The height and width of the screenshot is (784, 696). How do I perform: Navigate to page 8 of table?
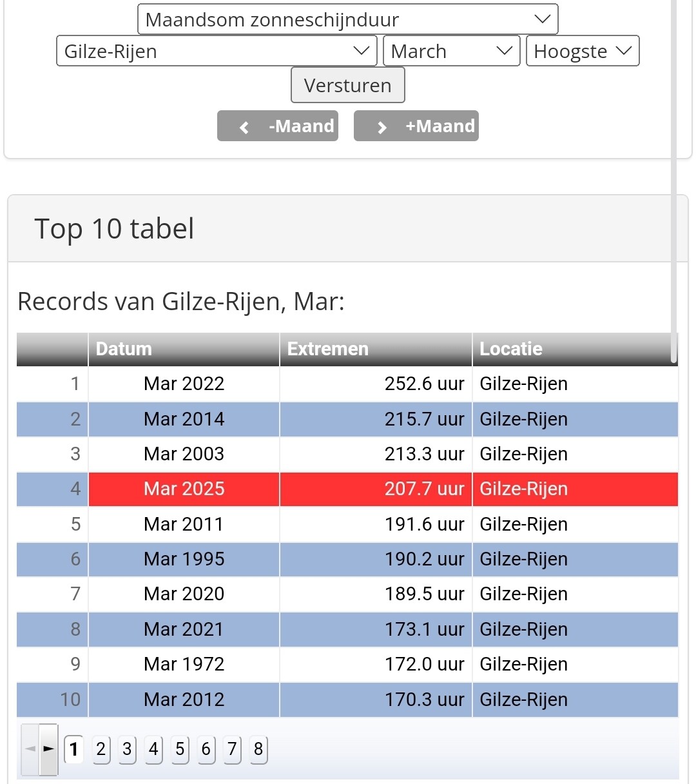pos(258,749)
